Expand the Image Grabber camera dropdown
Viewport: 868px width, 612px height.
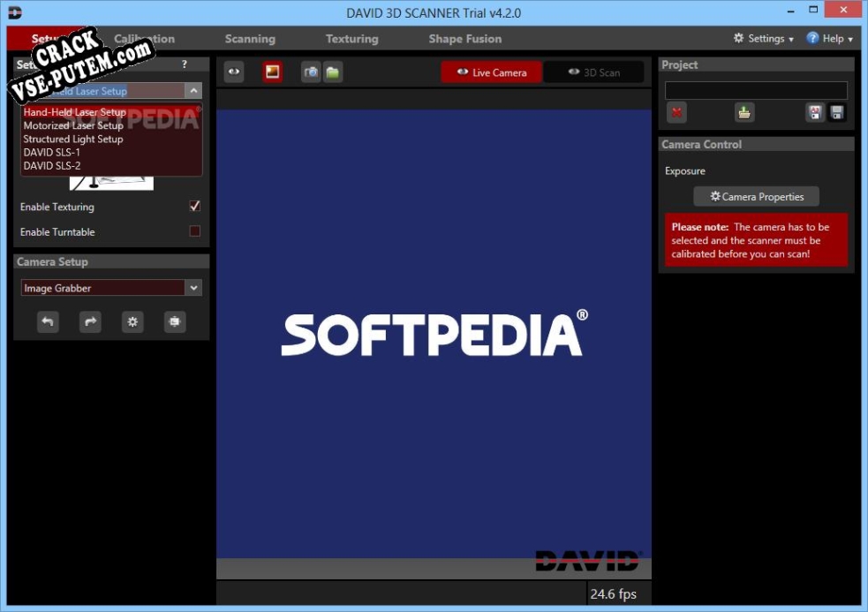click(x=193, y=288)
